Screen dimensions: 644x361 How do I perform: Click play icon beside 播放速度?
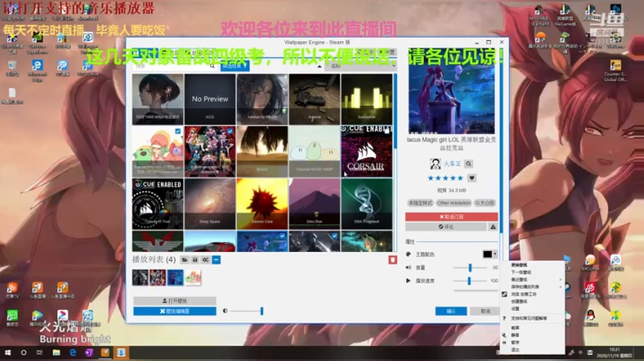click(x=408, y=281)
